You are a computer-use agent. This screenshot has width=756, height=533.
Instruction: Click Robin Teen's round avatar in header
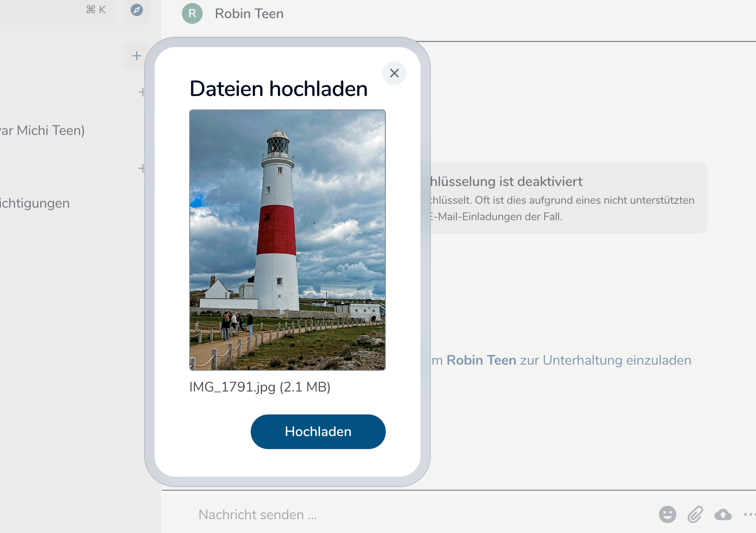click(192, 13)
